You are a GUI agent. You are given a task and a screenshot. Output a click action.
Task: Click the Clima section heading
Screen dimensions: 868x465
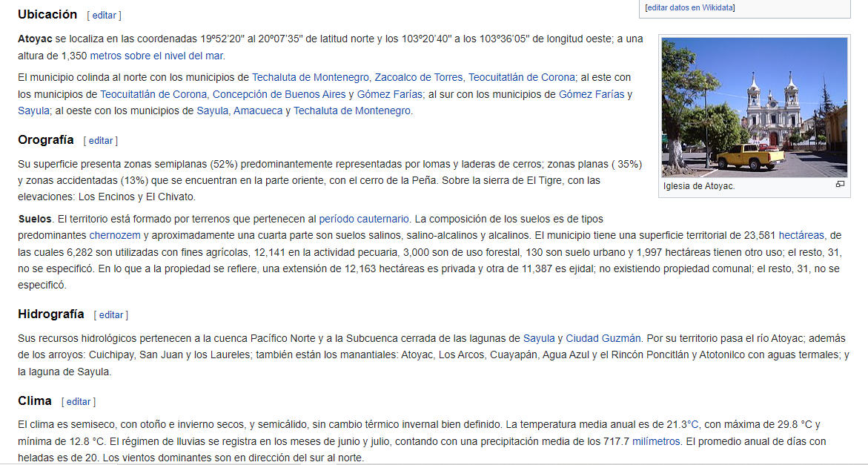pyautogui.click(x=35, y=401)
